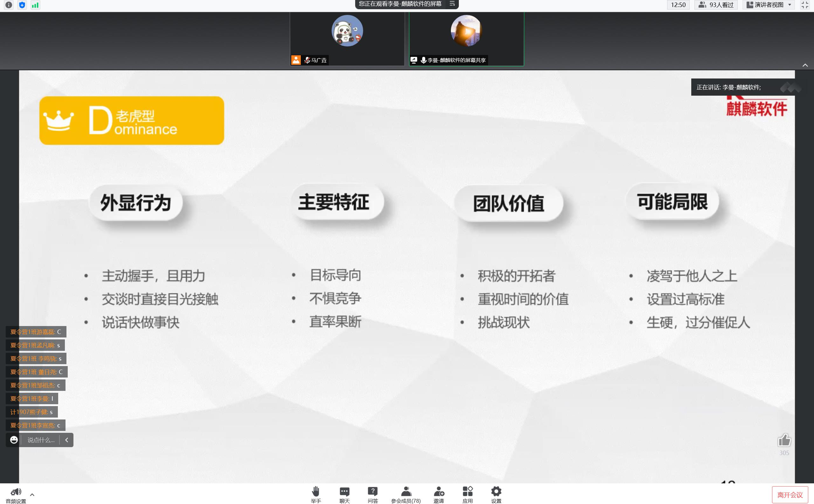Check the green network signal icon

point(35,5)
